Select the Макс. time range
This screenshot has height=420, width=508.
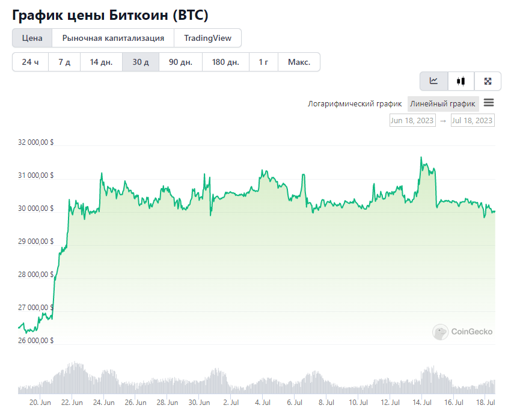click(x=299, y=62)
